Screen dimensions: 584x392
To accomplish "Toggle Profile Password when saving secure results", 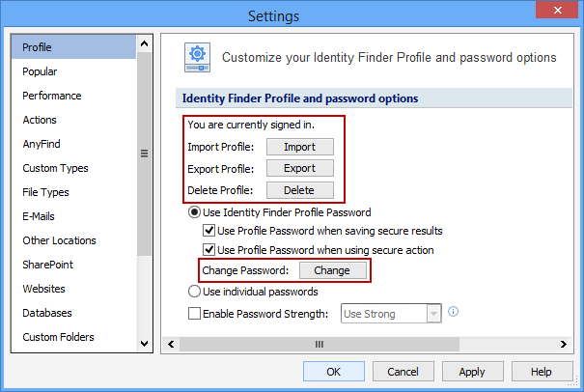I will tap(209, 231).
